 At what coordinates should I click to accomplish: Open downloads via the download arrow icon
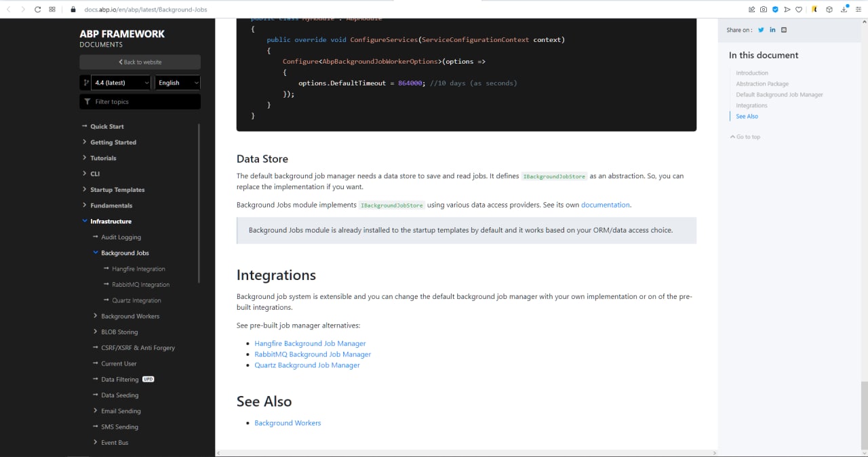(844, 9)
